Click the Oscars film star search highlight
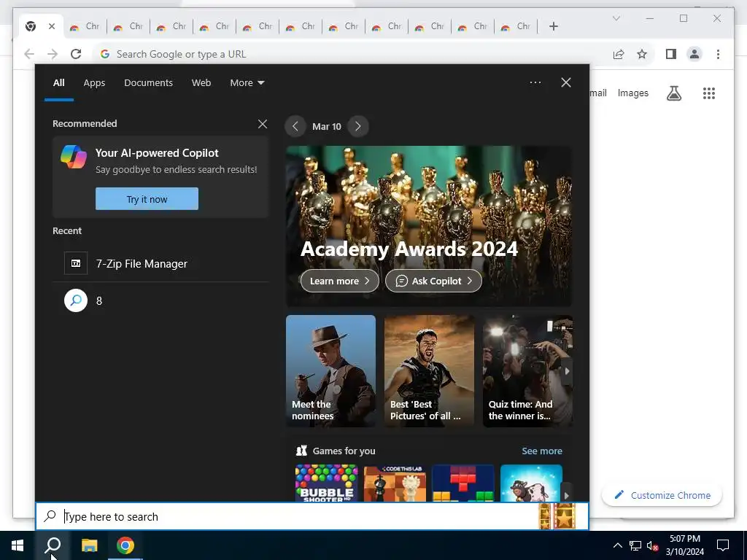Image resolution: width=747 pixels, height=560 pixels. (557, 516)
